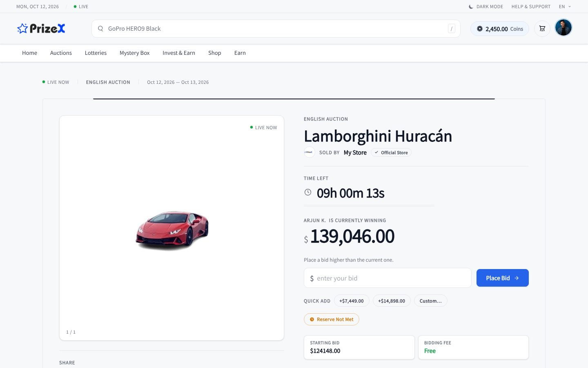Click the time left progress bar
This screenshot has height=368, width=588.
point(369,206)
